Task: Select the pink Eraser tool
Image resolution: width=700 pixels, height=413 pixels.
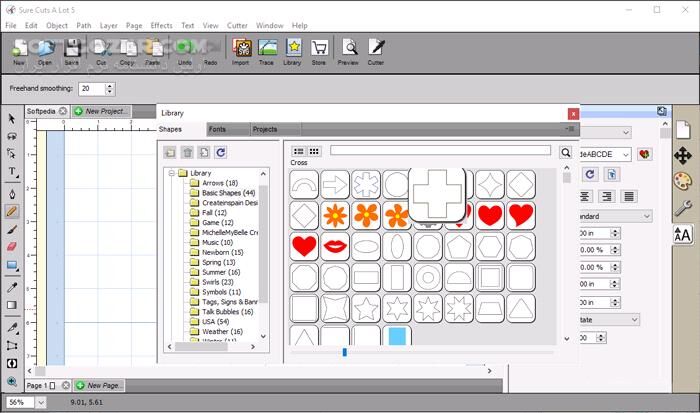Action: click(12, 246)
